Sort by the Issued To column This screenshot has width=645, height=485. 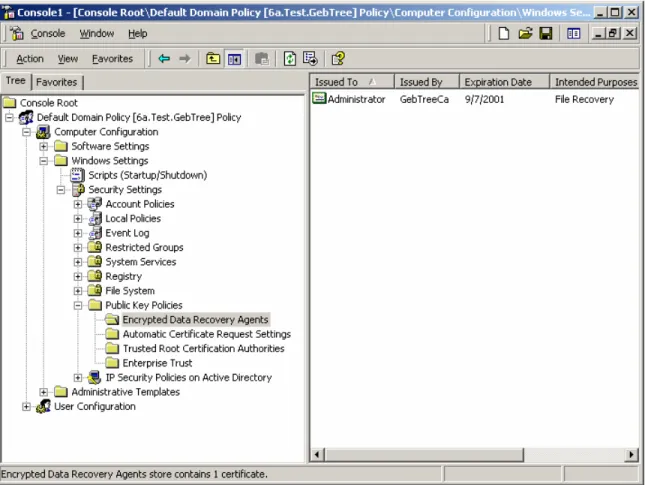pos(352,82)
